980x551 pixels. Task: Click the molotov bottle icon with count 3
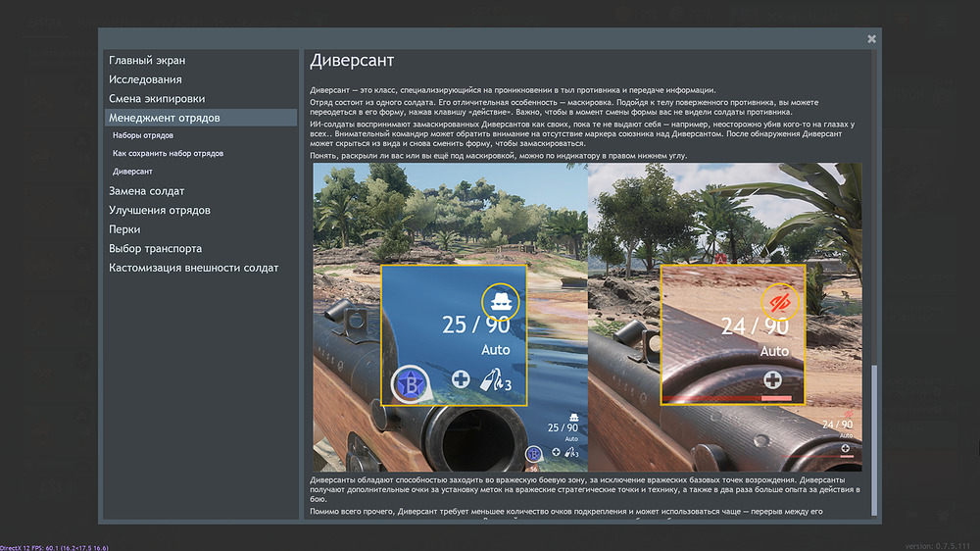pyautogui.click(x=495, y=380)
